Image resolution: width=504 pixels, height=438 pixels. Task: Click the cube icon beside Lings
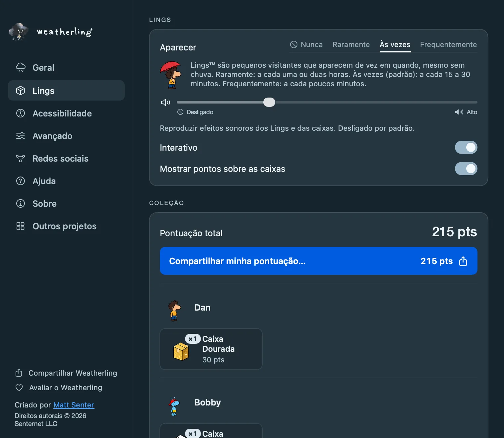[21, 91]
